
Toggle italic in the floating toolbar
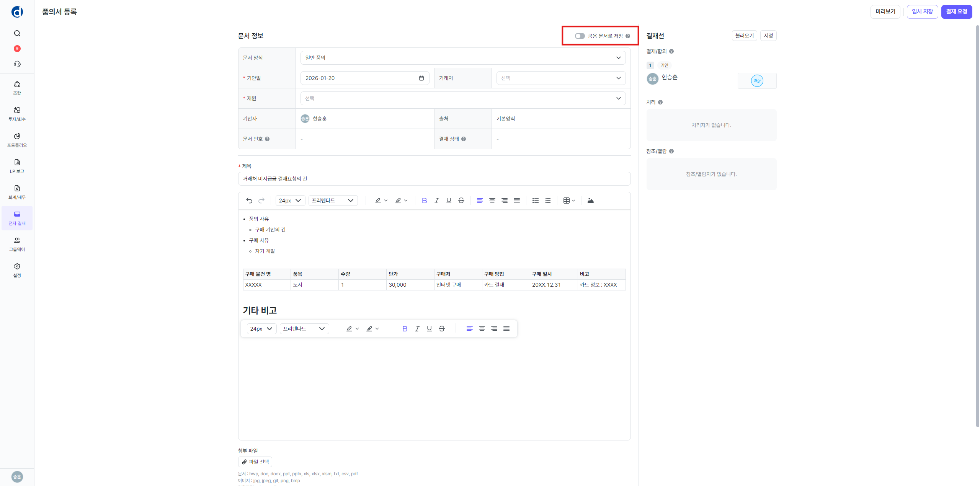click(417, 329)
